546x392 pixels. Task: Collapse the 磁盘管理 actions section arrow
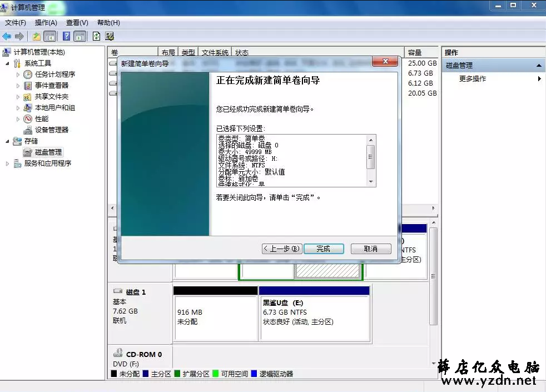[x=539, y=66]
